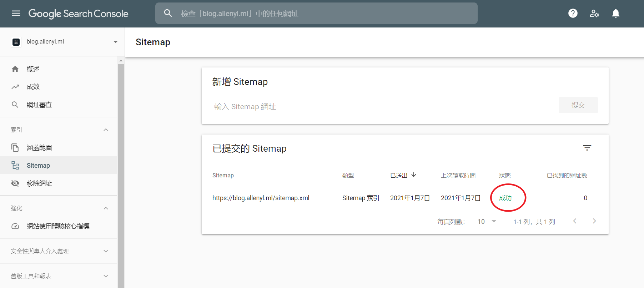Open user and settings management icon
Viewport: 644px width, 288px height.
coord(594,14)
